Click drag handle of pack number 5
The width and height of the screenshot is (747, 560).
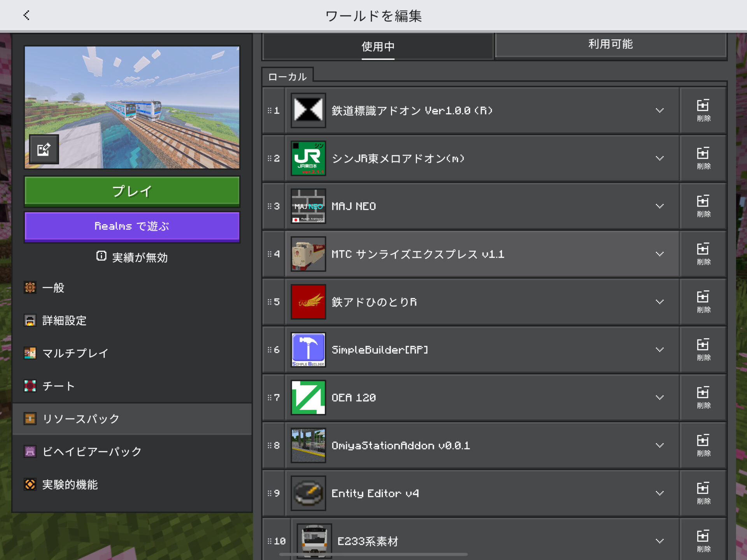coord(270,302)
